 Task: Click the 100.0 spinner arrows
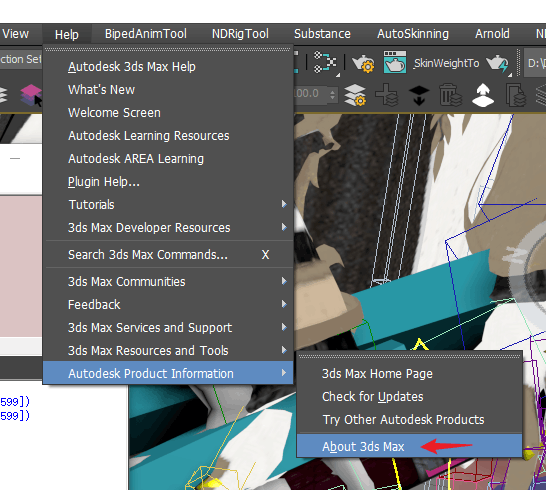[x=332, y=94]
